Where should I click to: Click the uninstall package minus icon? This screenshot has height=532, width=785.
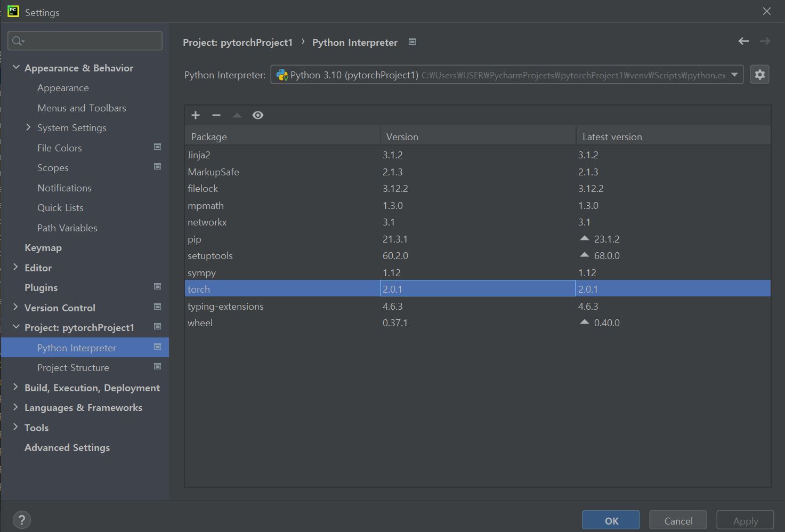216,115
